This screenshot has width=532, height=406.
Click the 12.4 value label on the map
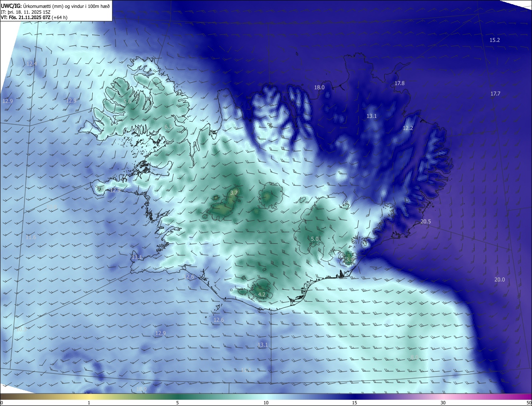tap(32, 64)
